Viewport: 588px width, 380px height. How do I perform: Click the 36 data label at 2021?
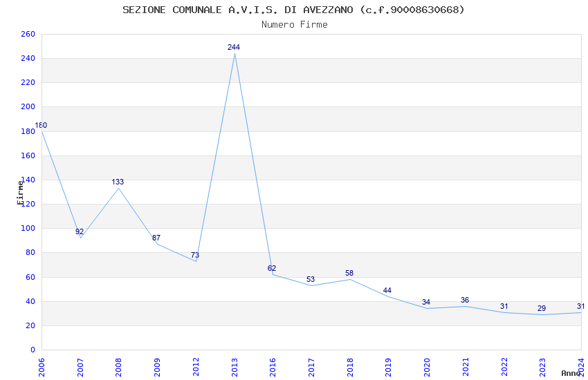tap(465, 301)
